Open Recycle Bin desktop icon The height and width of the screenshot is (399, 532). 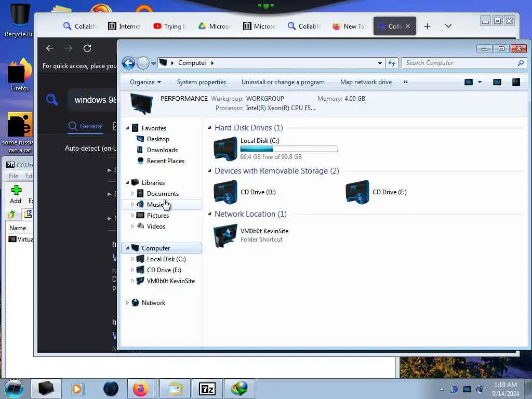pos(19,20)
